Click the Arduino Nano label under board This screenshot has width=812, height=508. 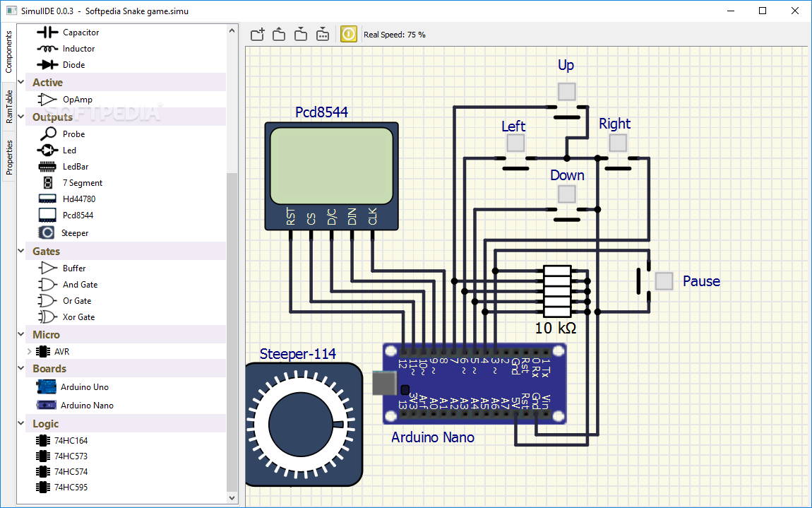pos(433,437)
